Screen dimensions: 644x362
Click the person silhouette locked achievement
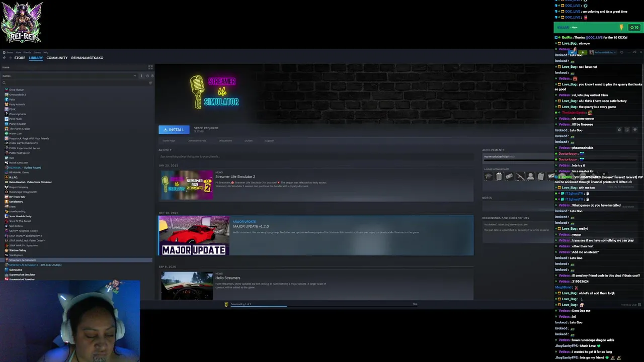point(530,176)
